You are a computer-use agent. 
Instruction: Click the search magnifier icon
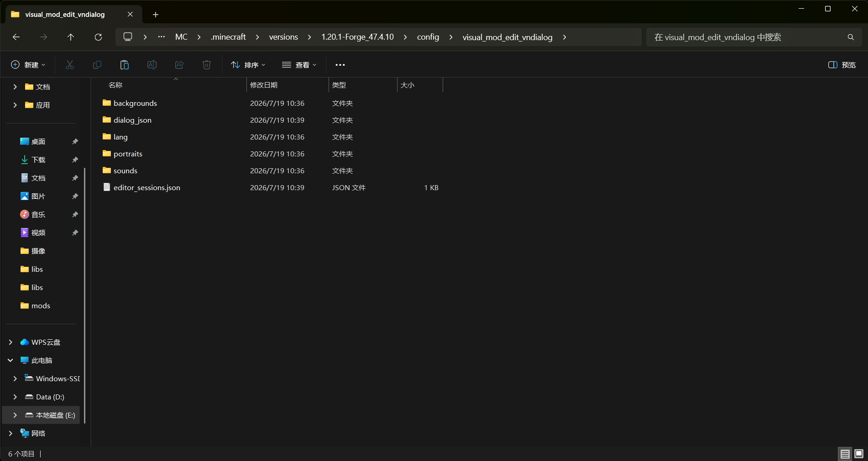click(x=851, y=37)
